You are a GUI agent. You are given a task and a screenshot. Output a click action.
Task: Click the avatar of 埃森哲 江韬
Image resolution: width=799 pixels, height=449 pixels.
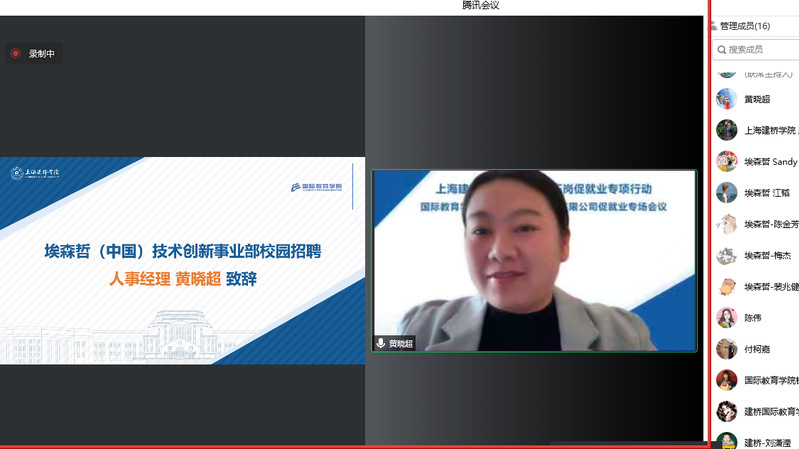(727, 193)
